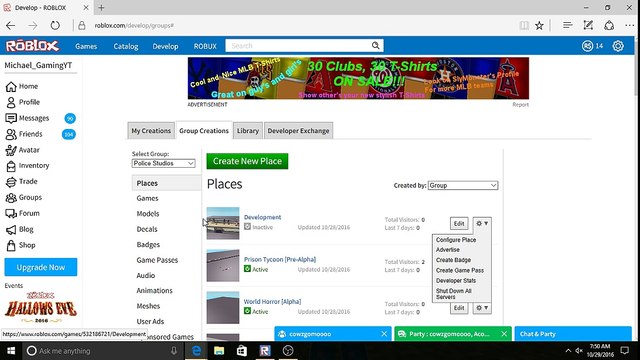Click the browser back arrow
This screenshot has width=640, height=360.
coord(11,26)
